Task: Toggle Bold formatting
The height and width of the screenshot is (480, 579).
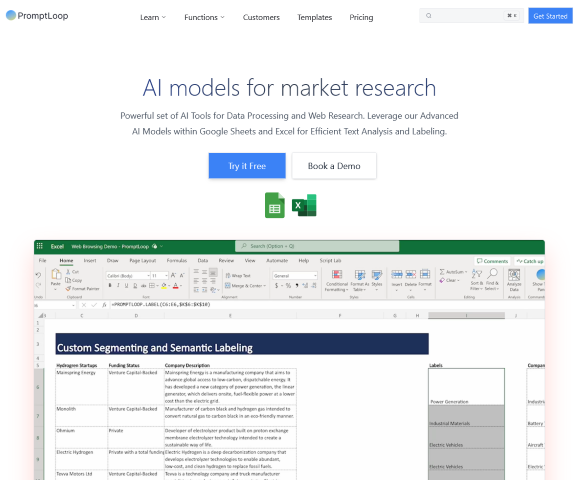Action: tap(110, 285)
